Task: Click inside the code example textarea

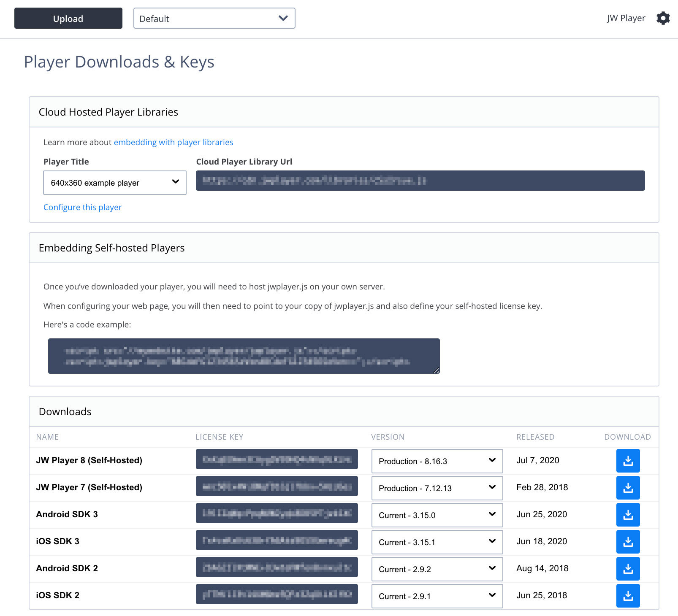Action: 244,356
